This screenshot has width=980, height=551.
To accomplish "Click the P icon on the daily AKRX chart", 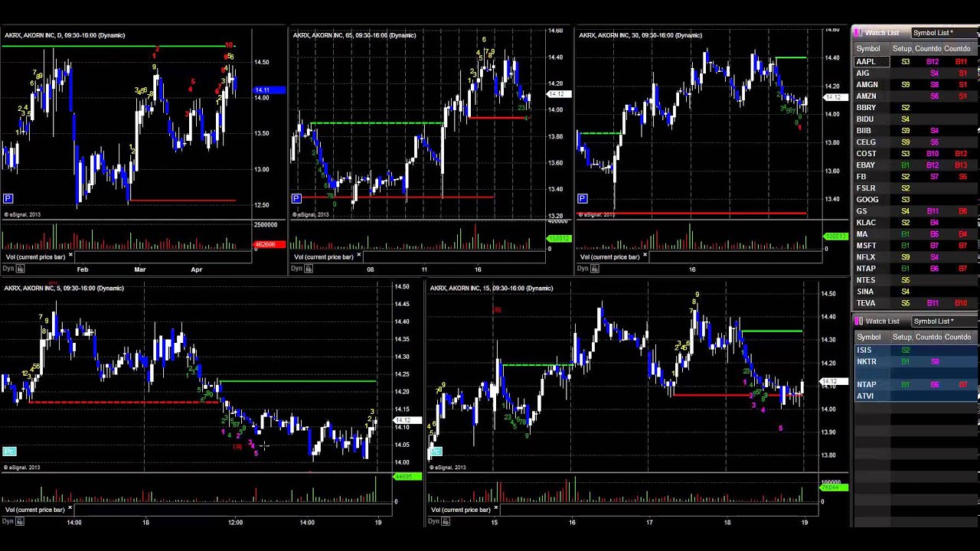I will [8, 199].
